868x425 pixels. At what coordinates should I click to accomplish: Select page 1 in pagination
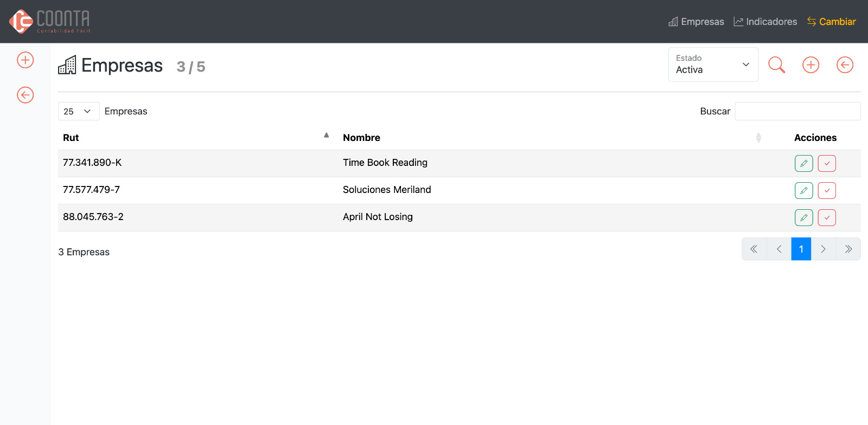tap(801, 249)
